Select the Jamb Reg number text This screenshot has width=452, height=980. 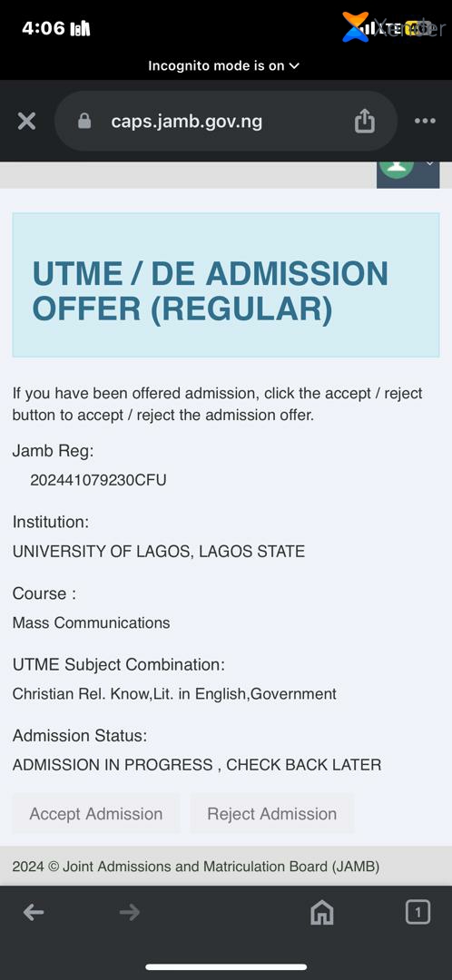[x=98, y=480]
